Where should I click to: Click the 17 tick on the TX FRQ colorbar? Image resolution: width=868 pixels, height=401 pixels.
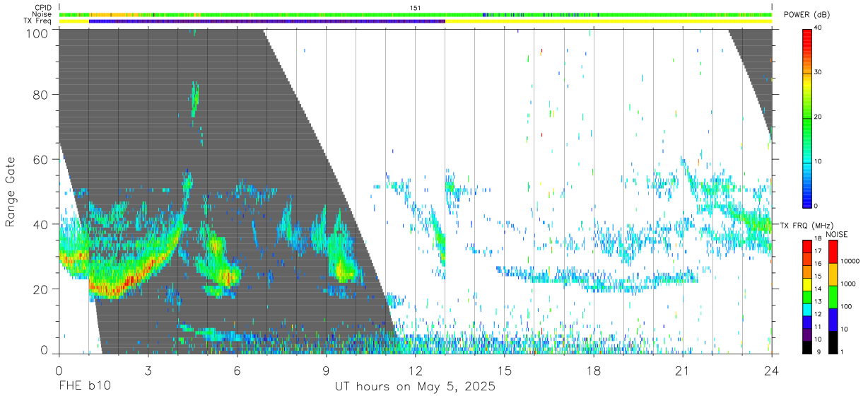pos(818,251)
